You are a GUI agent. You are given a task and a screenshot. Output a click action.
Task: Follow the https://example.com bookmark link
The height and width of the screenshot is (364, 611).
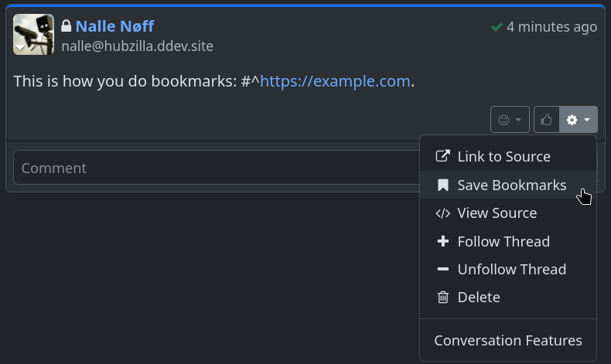click(335, 81)
